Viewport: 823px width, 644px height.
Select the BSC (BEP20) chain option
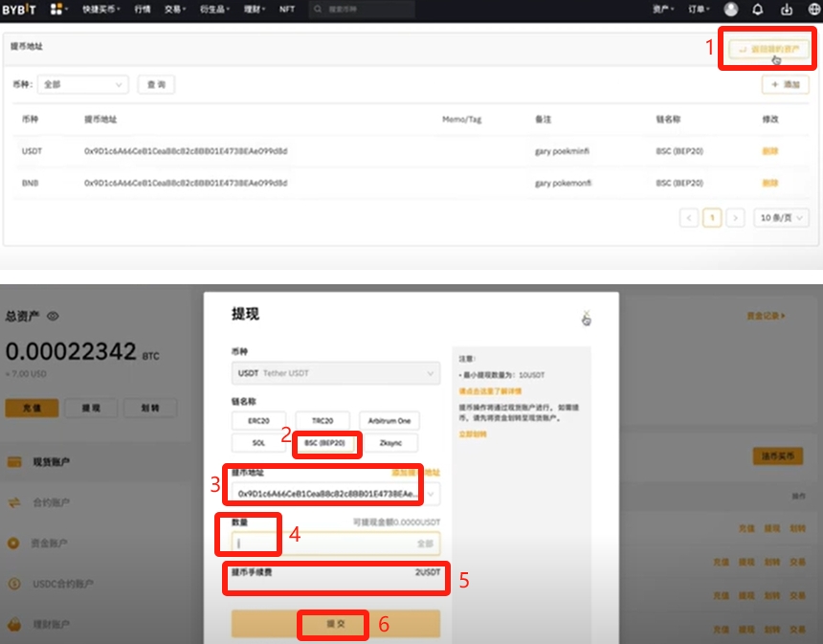coord(325,443)
